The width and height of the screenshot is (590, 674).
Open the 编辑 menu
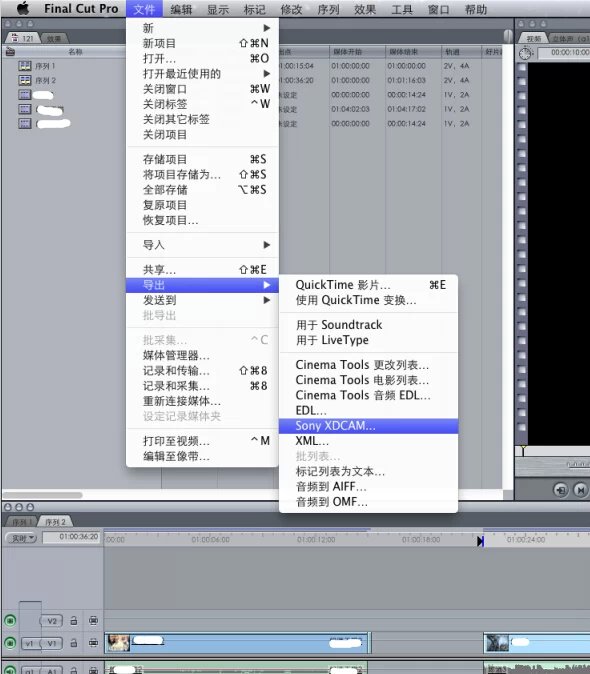click(x=181, y=9)
